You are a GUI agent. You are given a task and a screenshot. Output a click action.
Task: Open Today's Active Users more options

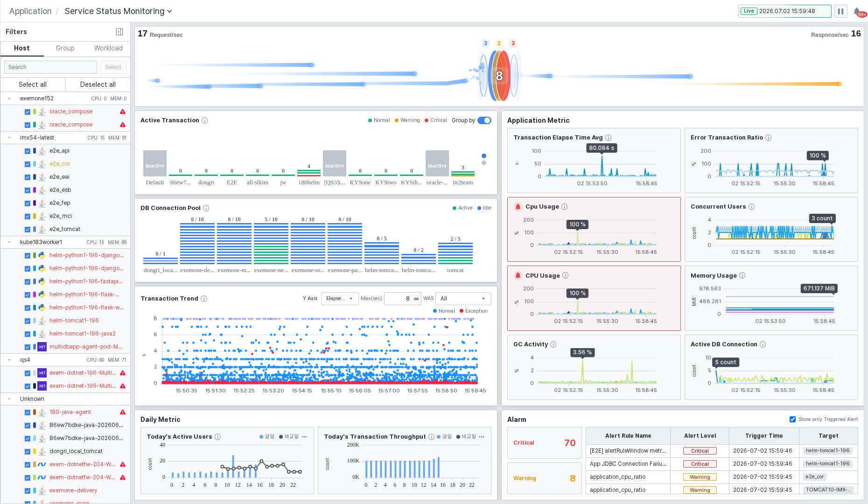click(x=304, y=437)
